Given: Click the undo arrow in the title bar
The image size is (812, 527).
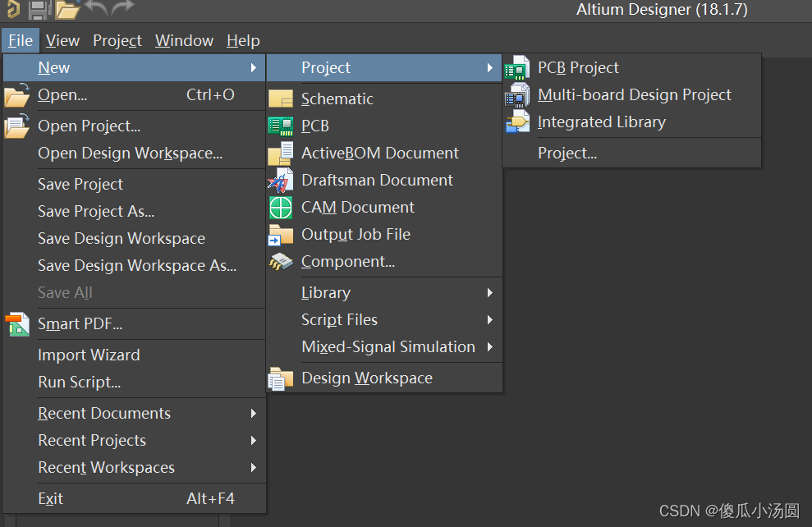Looking at the screenshot, I should click(96, 7).
